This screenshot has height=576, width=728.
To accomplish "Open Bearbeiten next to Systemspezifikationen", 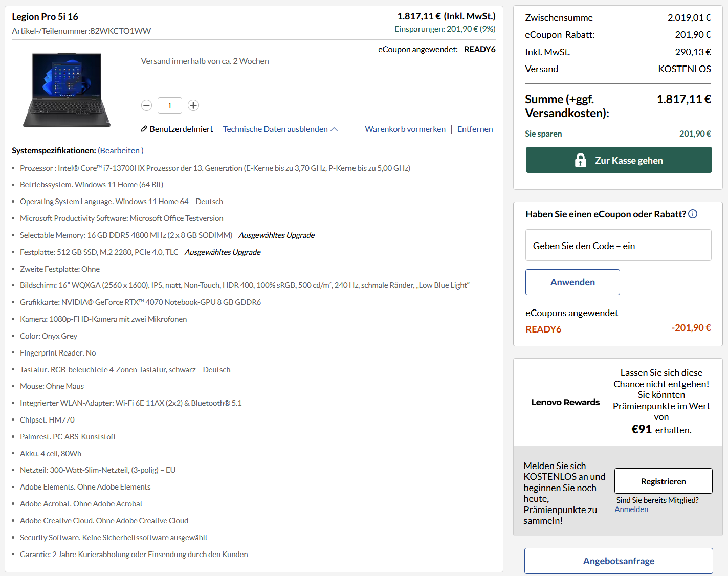I will (120, 150).
